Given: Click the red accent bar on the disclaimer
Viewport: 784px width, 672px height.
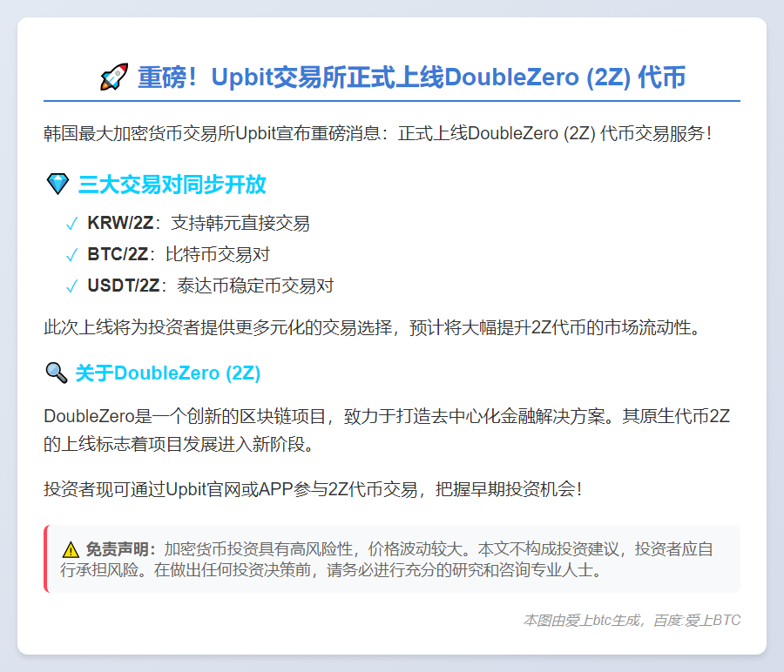Looking at the screenshot, I should (x=46, y=559).
